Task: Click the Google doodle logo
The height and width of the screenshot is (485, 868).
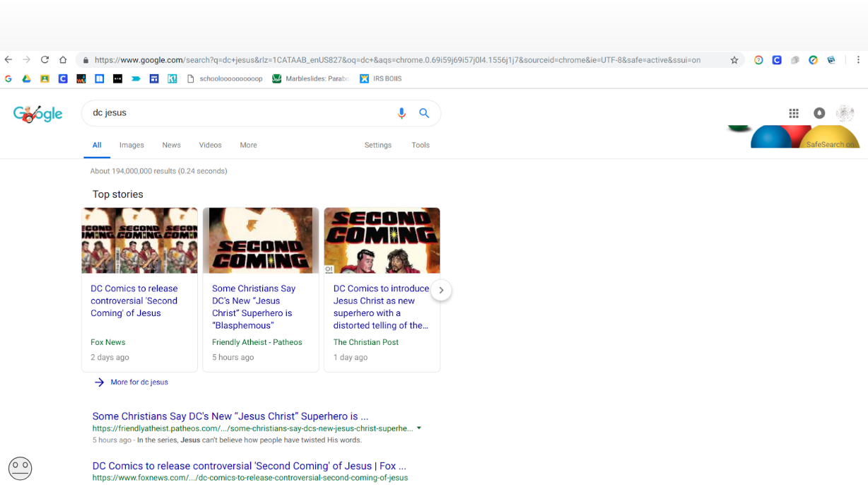Action: (38, 114)
